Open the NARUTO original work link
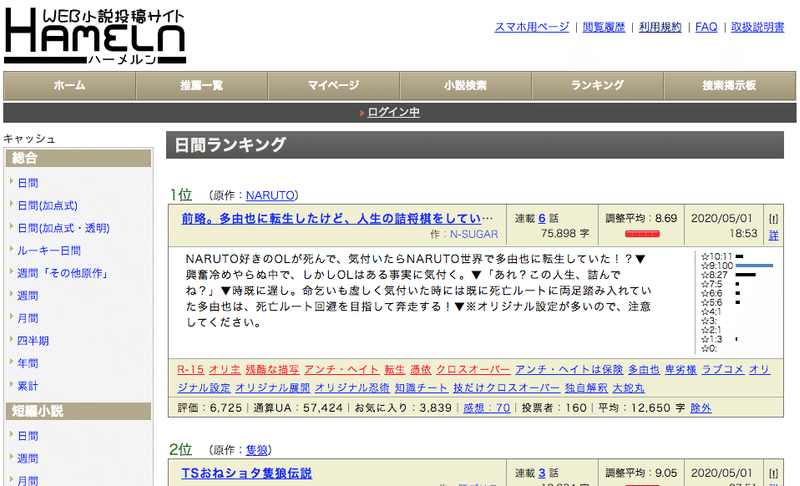Viewport: 800px width, 486px height. point(270,195)
